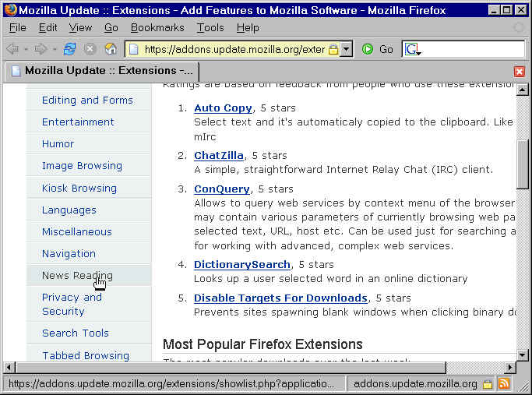Browse the Miscellaneous category

point(77,231)
